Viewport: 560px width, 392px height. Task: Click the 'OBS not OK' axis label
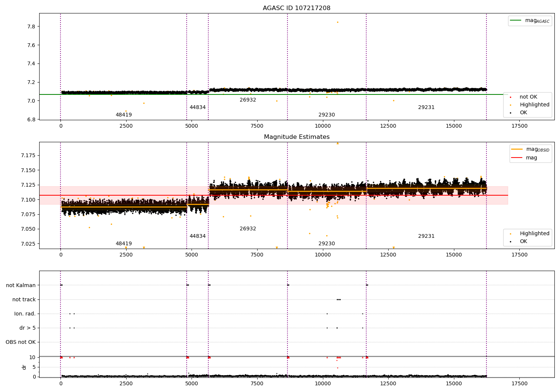[21, 342]
